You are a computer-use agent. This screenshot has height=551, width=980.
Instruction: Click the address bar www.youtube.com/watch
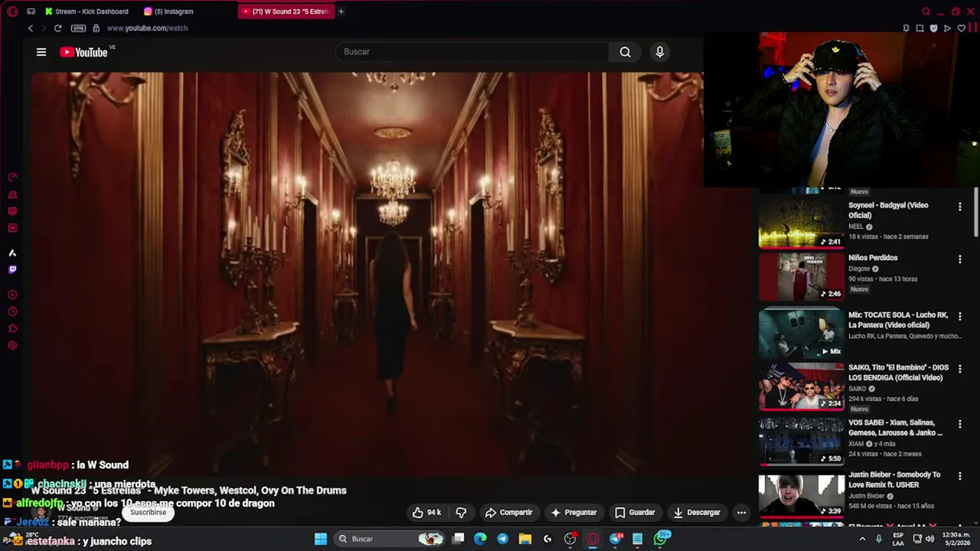[x=147, y=28]
